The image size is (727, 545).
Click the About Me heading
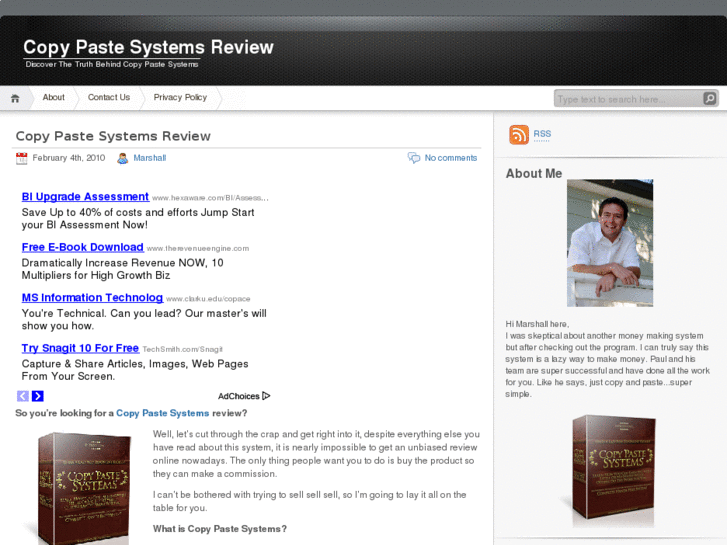tap(534, 173)
